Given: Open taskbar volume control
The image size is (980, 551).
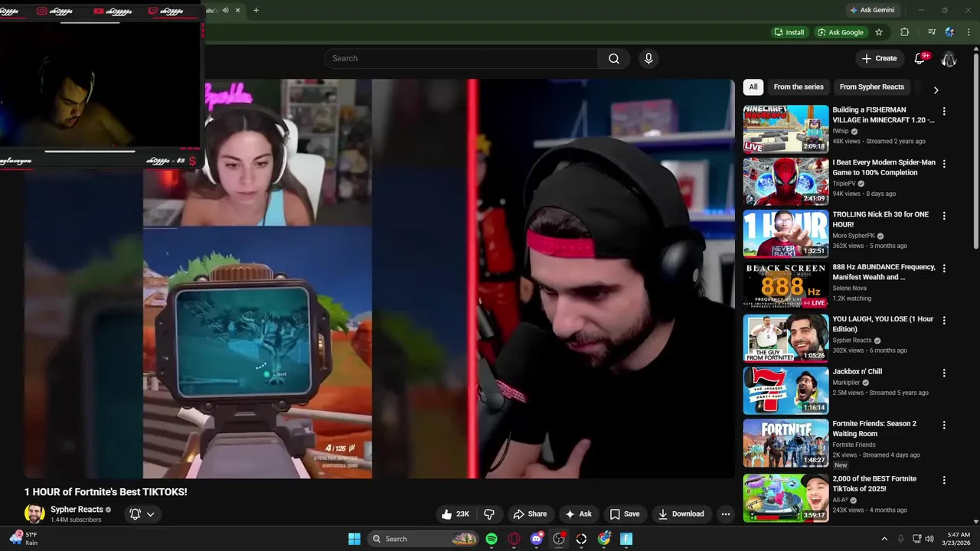Looking at the screenshot, I should coord(929,539).
